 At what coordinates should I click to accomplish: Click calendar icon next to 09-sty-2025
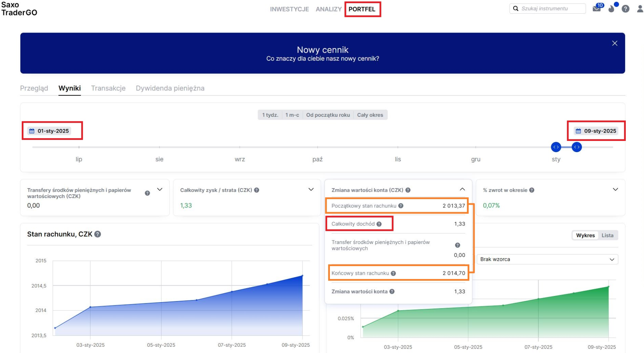point(578,131)
